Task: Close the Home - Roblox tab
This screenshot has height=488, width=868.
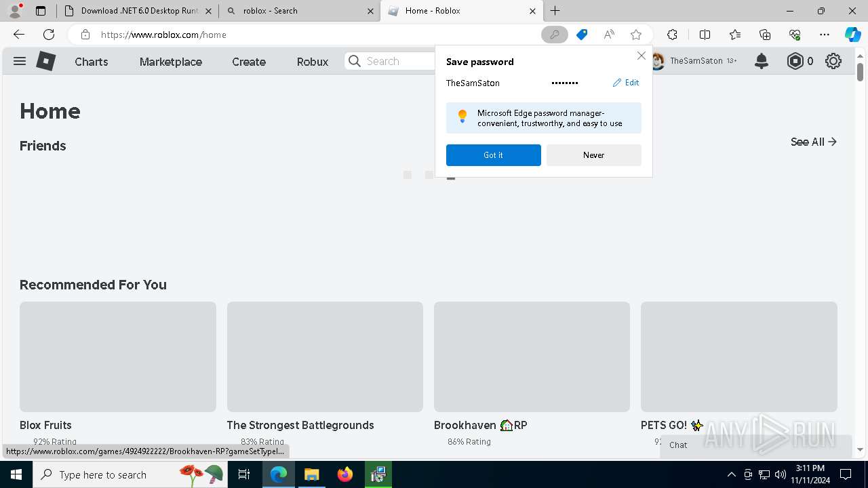Action: (532, 11)
